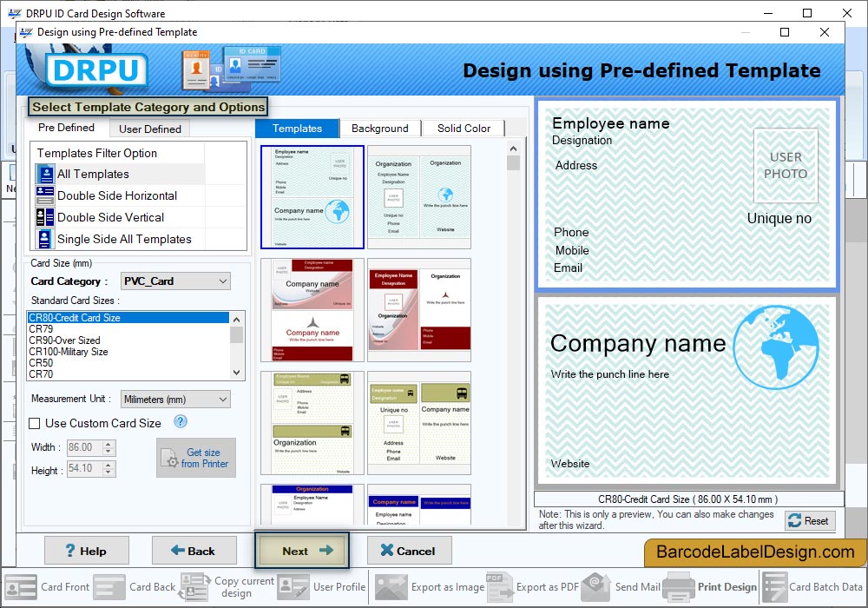Image resolution: width=868 pixels, height=608 pixels.
Task: Click Export as Image icon
Action: (x=391, y=587)
